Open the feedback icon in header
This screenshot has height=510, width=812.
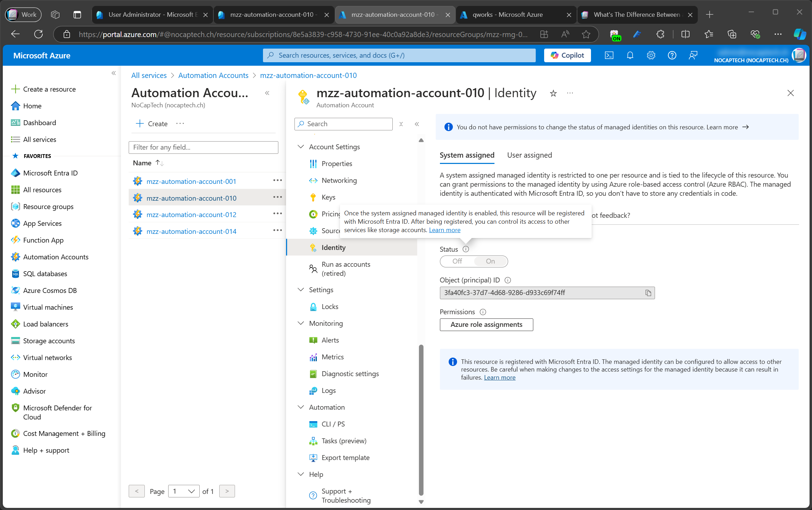[x=693, y=55]
